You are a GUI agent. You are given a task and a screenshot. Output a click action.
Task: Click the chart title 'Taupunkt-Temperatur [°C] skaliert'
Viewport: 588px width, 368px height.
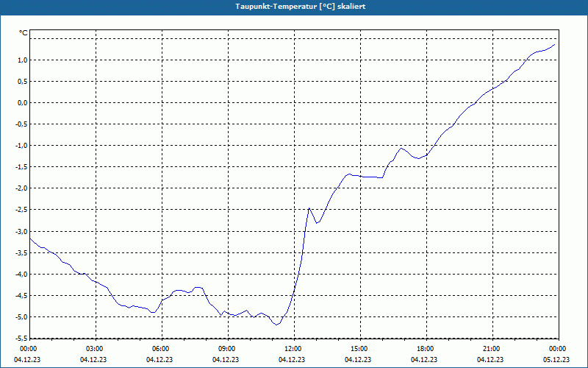301,7
